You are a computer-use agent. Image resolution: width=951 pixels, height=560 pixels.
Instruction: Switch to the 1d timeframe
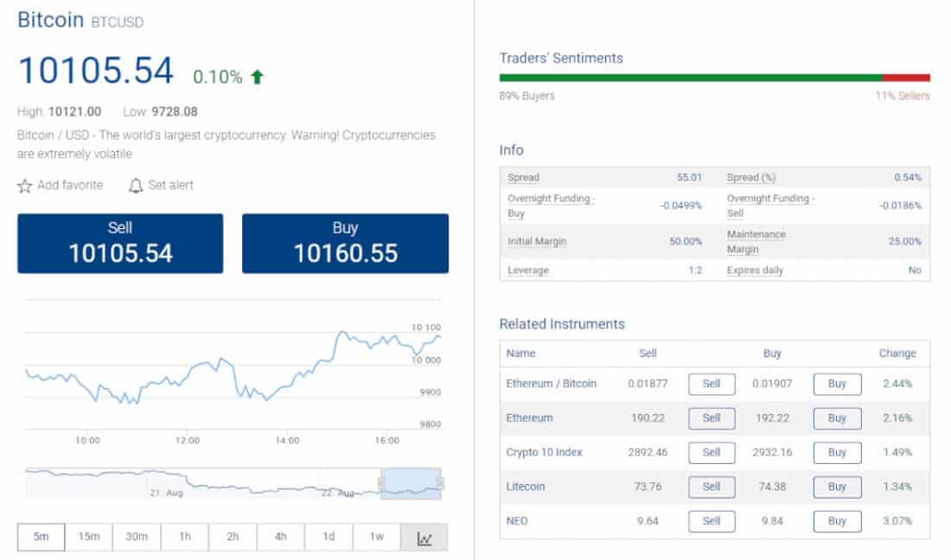coord(329,537)
